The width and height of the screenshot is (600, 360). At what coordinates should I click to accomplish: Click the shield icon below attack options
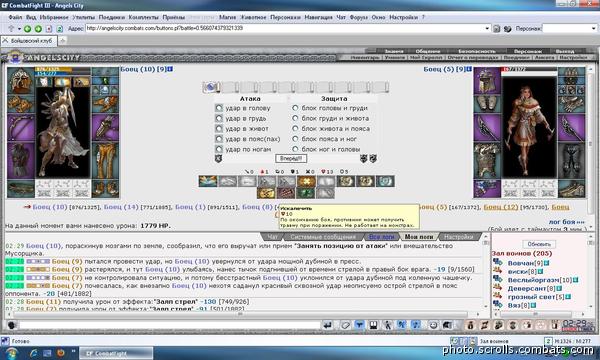pos(218,158)
